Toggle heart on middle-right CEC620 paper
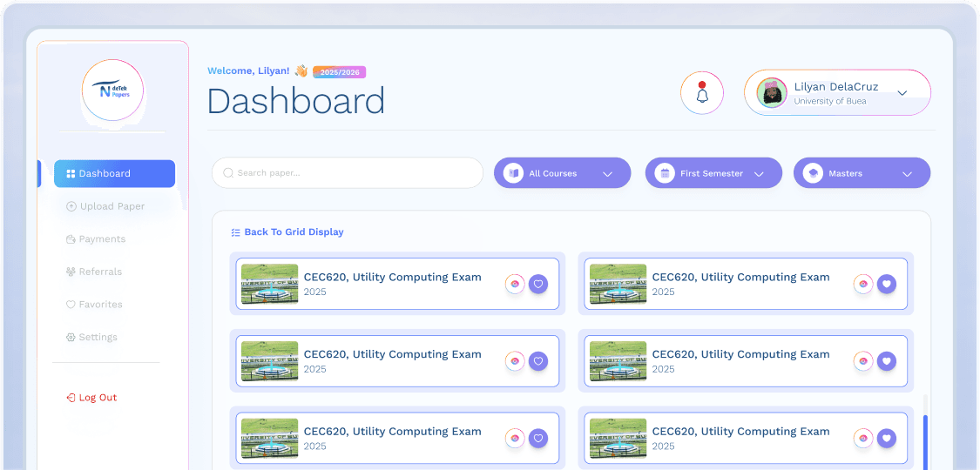Viewport: 980px width, 470px height. point(887,361)
